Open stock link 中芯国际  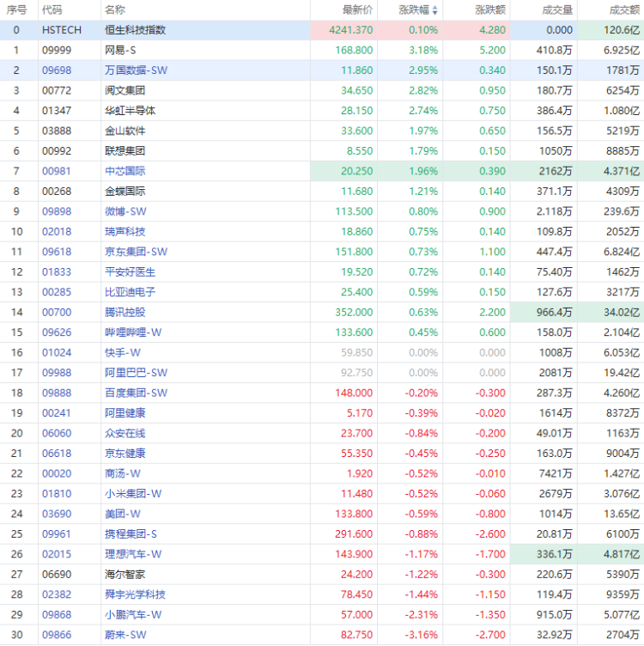[125, 171]
